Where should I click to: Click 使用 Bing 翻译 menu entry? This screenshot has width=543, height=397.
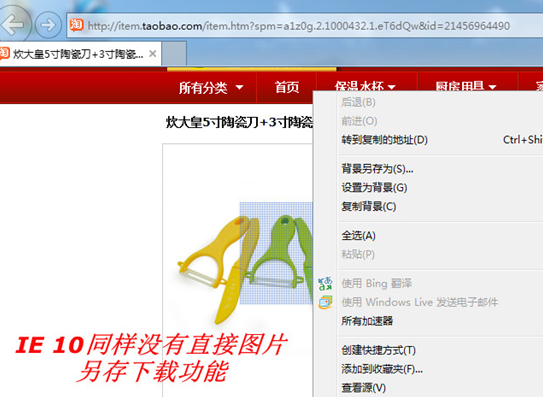[377, 283]
